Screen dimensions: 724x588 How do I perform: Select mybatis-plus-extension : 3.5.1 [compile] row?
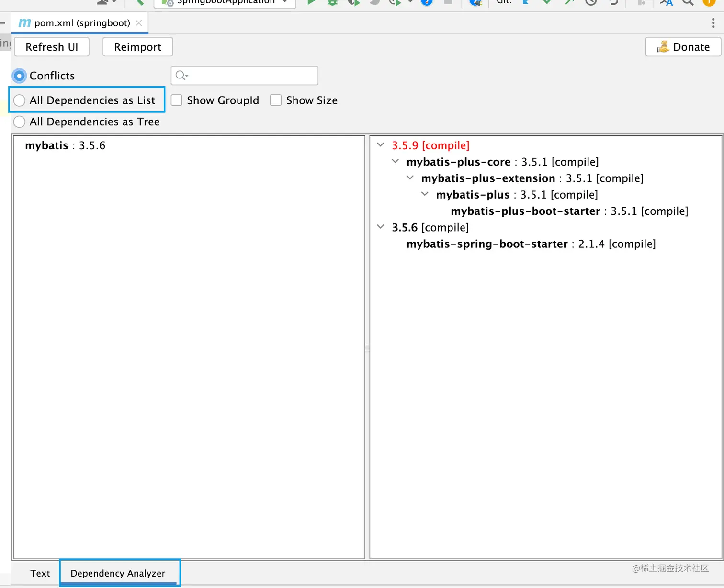click(532, 178)
